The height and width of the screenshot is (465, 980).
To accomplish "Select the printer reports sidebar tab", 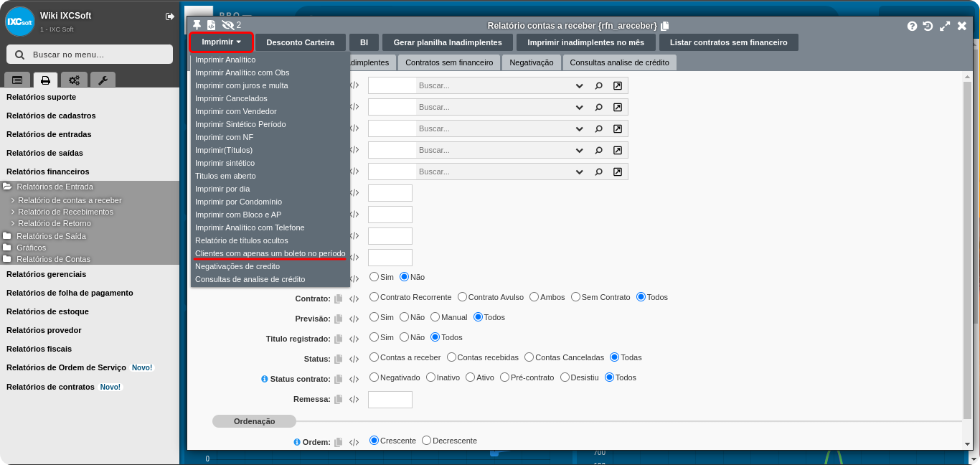I will point(45,80).
